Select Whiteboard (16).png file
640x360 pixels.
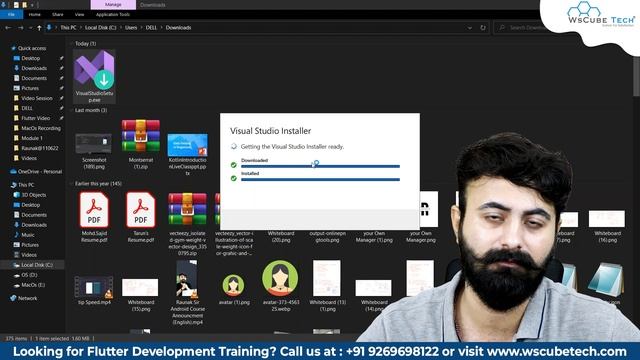pyautogui.click(x=607, y=219)
